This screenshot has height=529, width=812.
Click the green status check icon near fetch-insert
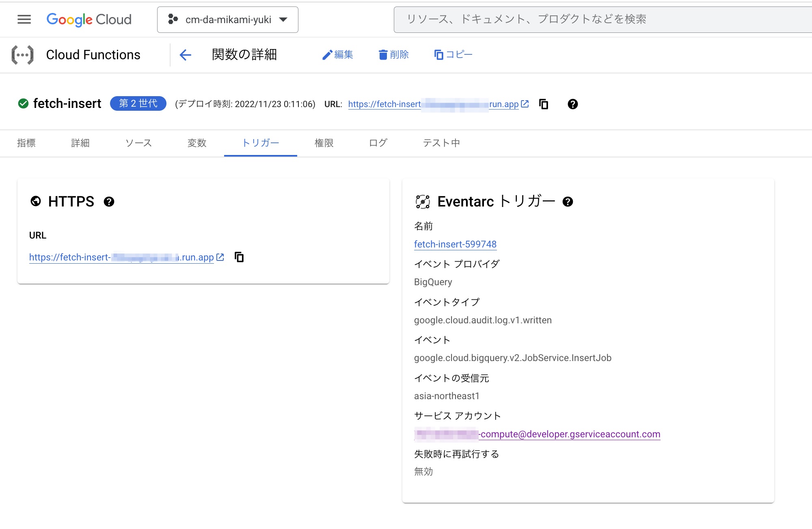(x=23, y=103)
